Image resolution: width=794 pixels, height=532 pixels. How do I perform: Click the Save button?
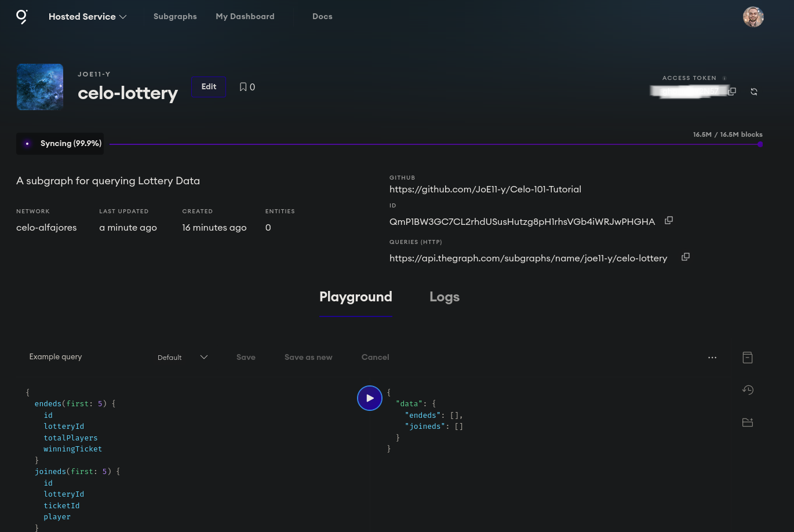pos(246,358)
